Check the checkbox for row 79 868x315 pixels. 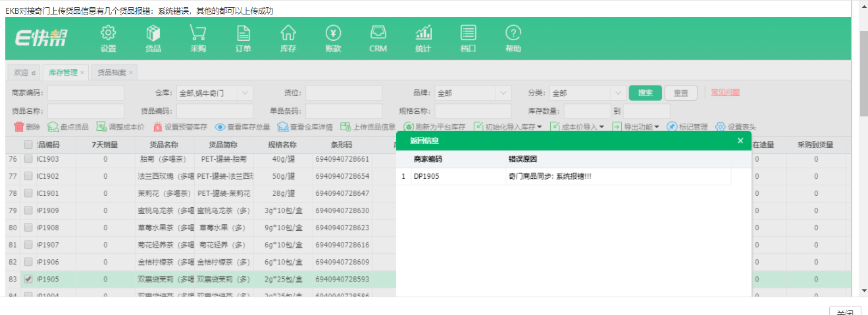pyautogui.click(x=28, y=210)
